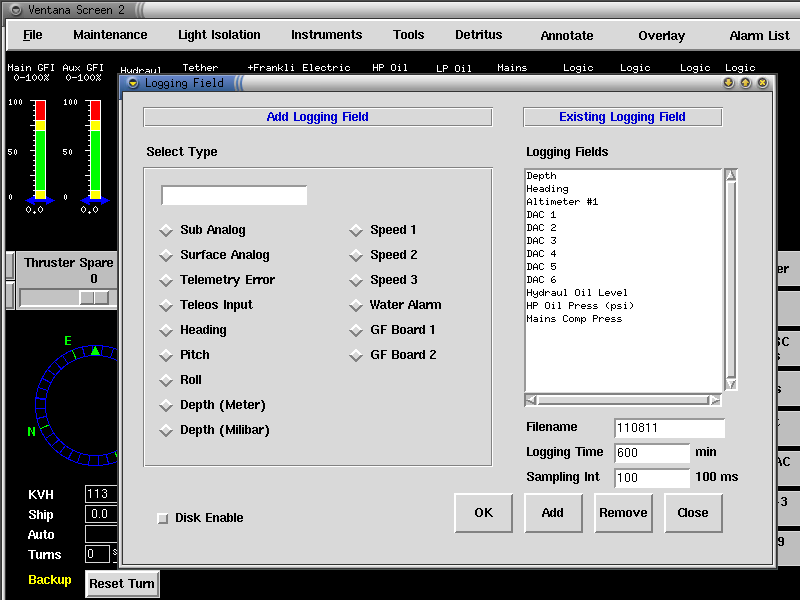Select the Speed 1 type
800x600 pixels.
pyautogui.click(x=356, y=231)
